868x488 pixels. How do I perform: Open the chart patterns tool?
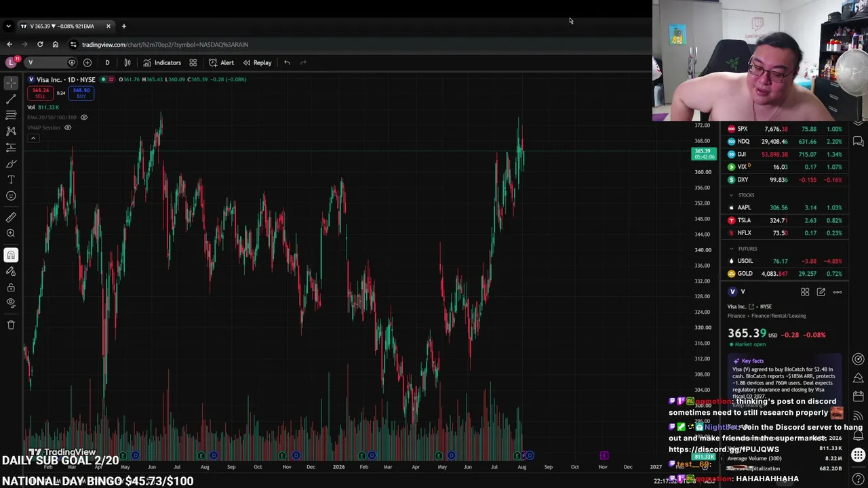(x=11, y=131)
